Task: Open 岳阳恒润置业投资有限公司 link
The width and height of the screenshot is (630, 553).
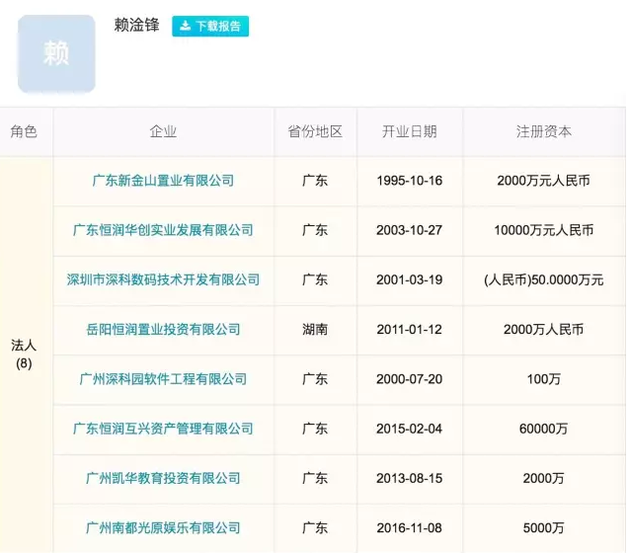Action: coord(163,330)
